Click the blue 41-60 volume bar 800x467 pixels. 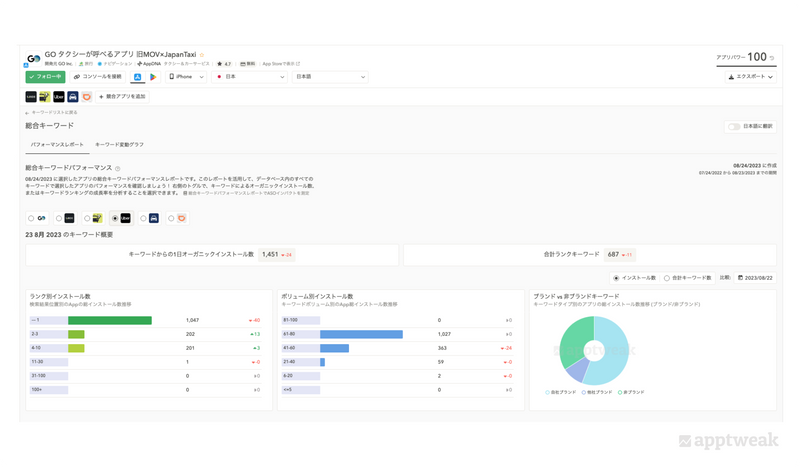click(x=334, y=348)
